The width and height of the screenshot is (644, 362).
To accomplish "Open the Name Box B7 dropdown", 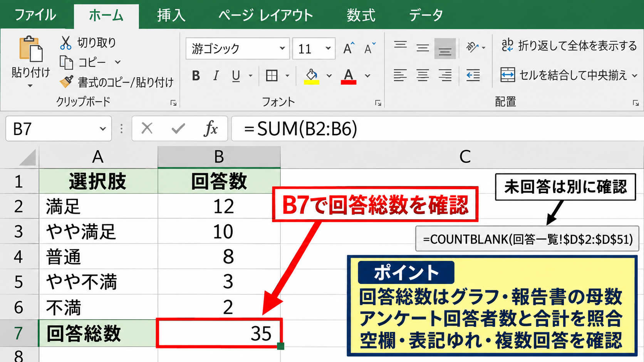I will [102, 128].
